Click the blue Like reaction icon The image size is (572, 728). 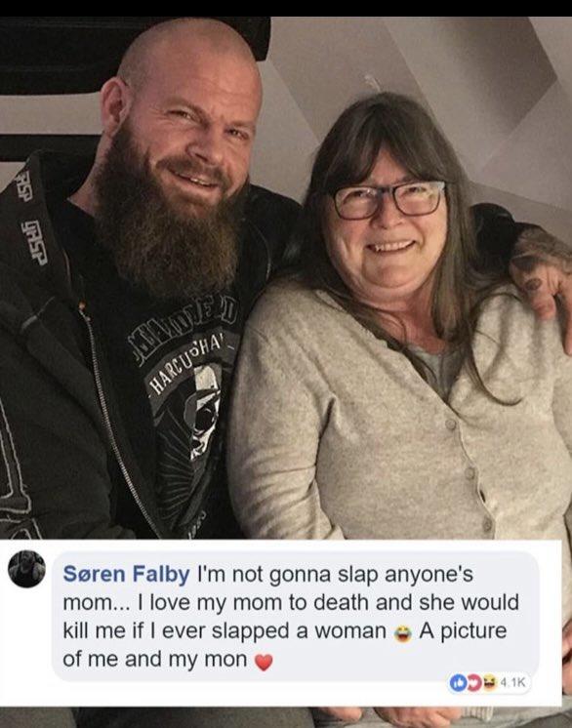458,683
